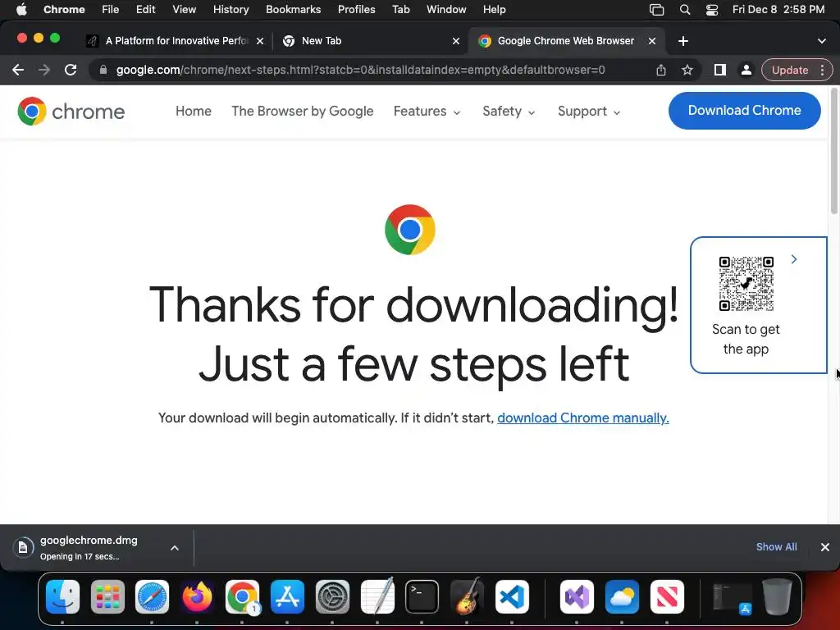Click the download Chrome manually link

pos(583,418)
